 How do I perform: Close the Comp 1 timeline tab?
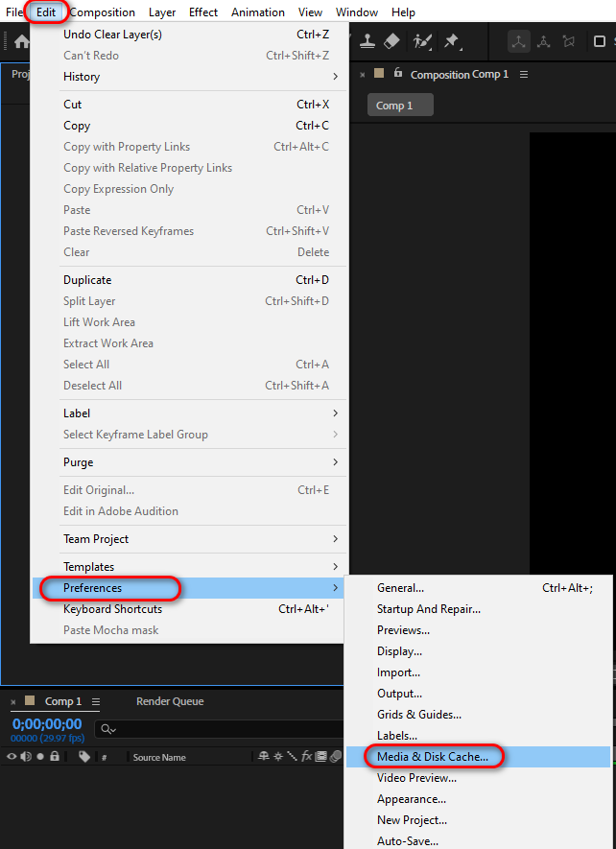[x=13, y=701]
